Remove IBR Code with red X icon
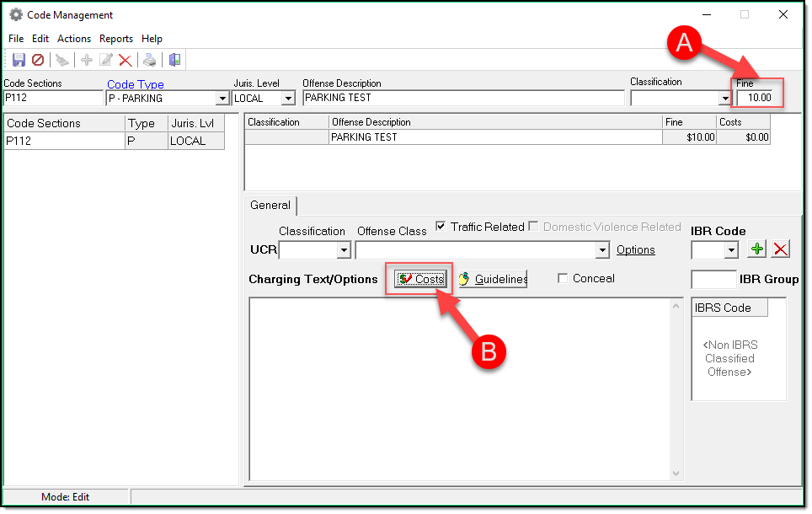 [781, 249]
